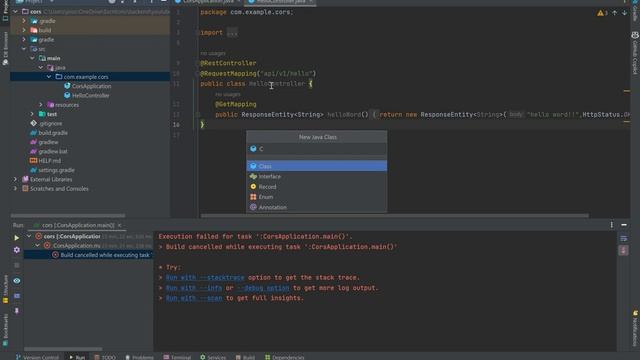This screenshot has height=360, width=640.
Task: Expand the test folder
Action: pos(32,114)
